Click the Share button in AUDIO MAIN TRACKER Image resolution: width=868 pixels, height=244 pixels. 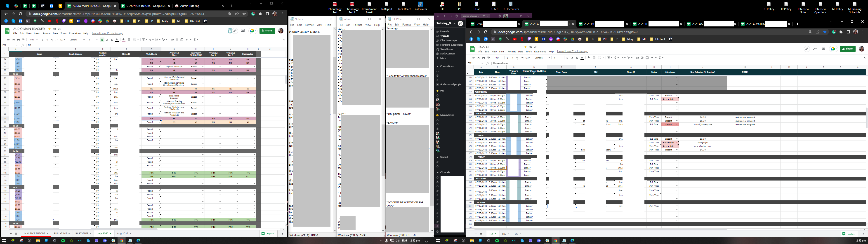pos(267,31)
